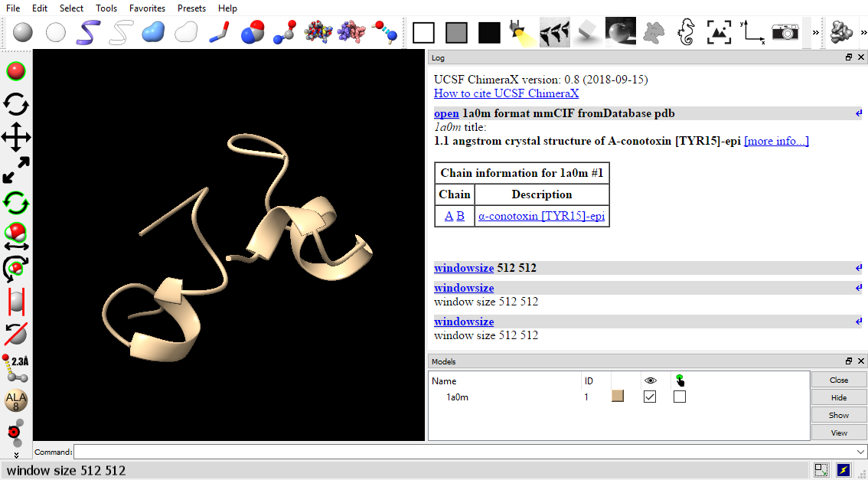Set the background to black

tap(489, 32)
